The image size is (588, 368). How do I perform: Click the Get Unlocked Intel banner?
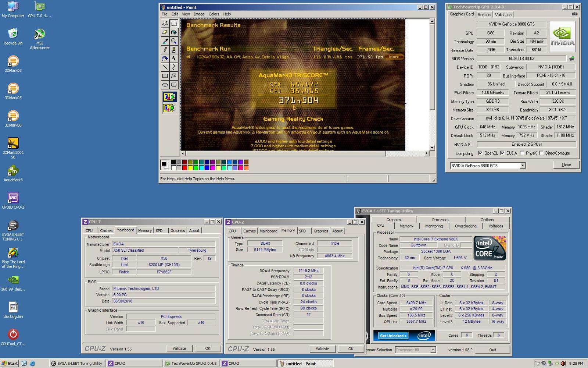[404, 336]
